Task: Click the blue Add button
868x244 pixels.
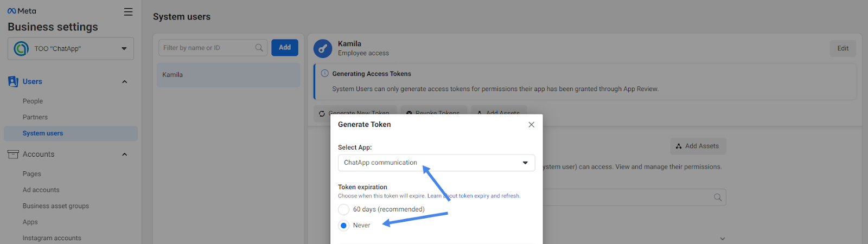Action: [x=285, y=48]
